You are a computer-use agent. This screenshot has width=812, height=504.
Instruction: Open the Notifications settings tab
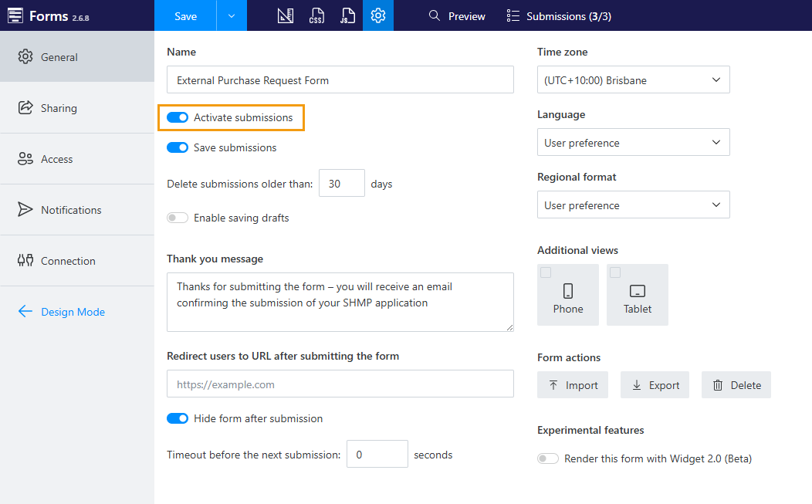71,210
